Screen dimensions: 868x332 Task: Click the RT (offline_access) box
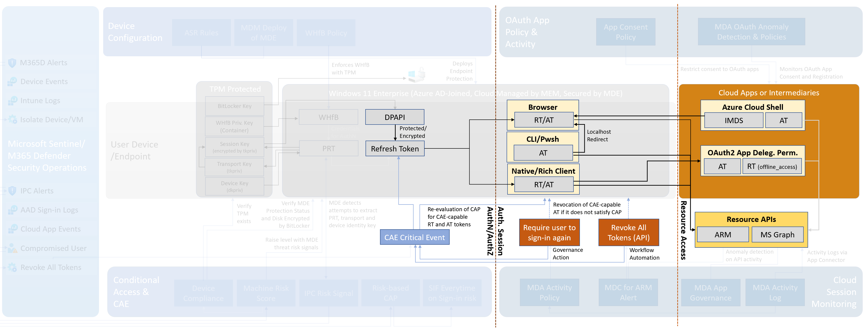tap(772, 167)
